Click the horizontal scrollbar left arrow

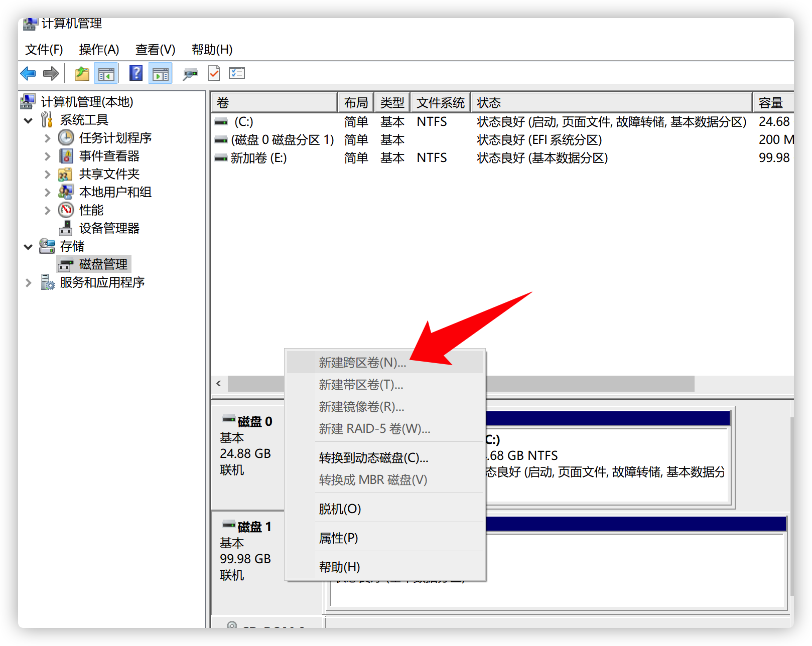[x=219, y=384]
